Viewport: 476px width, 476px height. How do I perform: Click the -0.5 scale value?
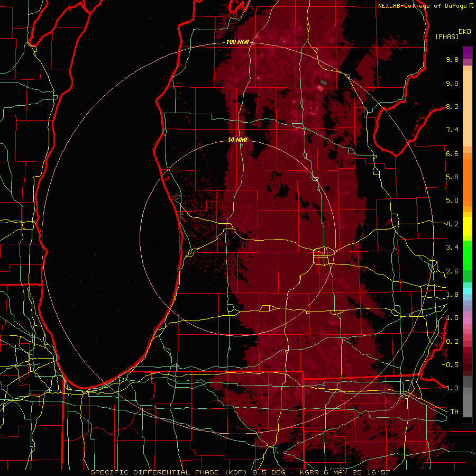click(x=450, y=365)
